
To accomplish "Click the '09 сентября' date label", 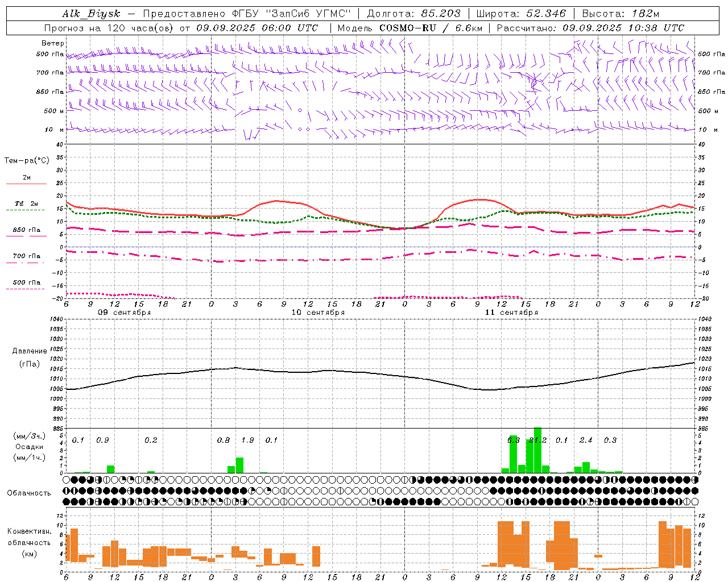I will click(x=124, y=313).
